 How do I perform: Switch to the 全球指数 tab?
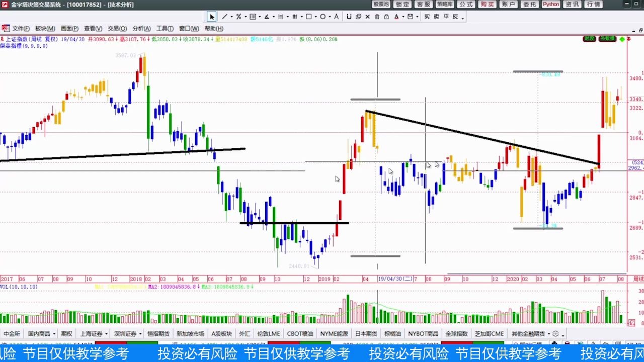click(x=456, y=333)
